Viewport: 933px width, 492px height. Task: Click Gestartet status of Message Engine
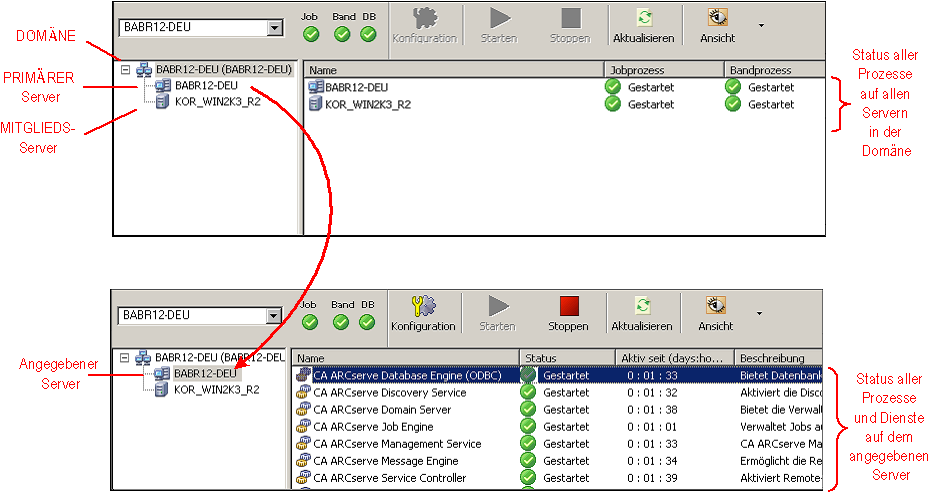566,461
